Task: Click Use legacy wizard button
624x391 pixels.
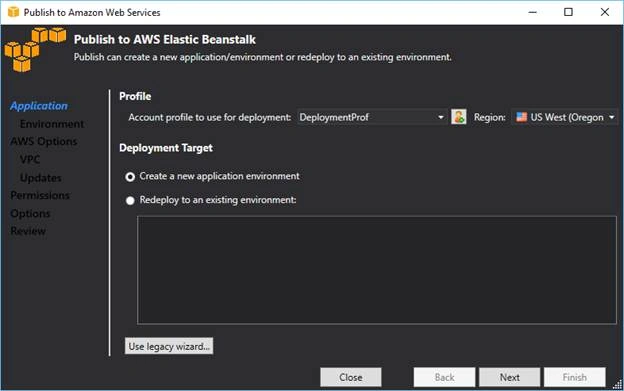Action: point(169,346)
